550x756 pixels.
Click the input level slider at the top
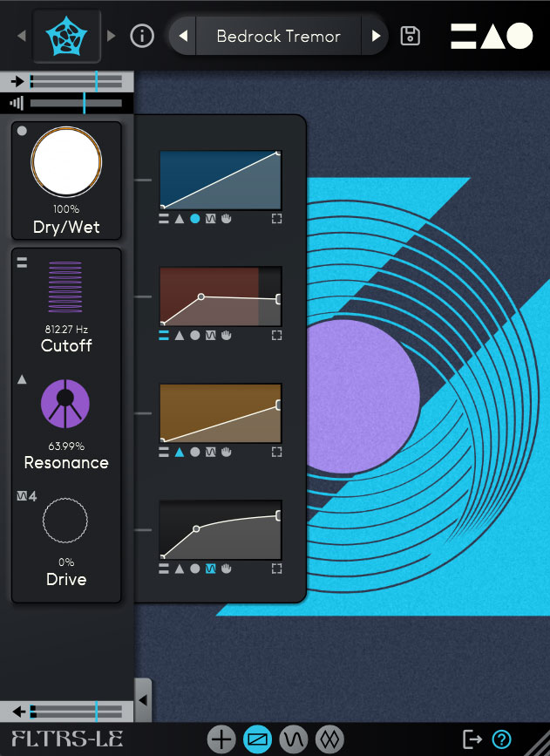tap(75, 81)
